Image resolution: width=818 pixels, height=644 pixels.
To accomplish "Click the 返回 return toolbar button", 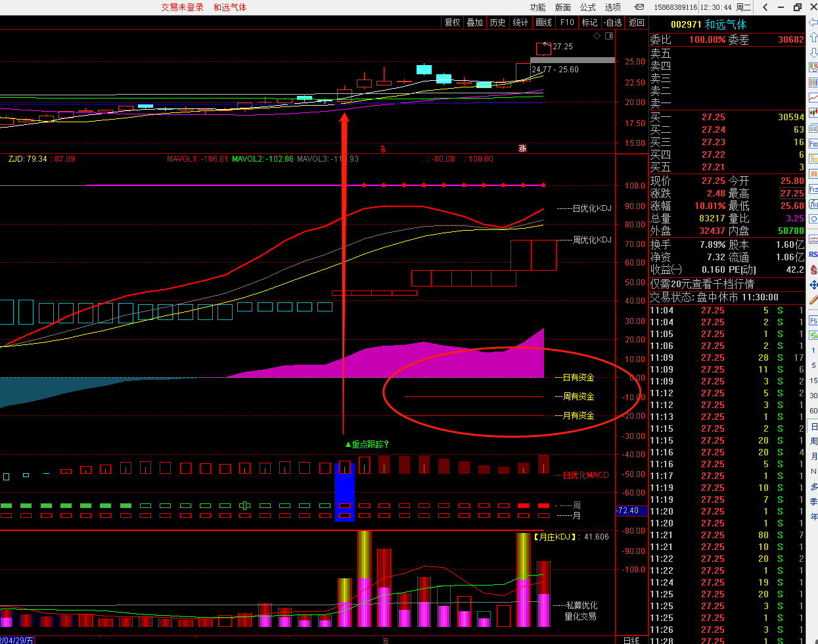I will click(x=637, y=22).
